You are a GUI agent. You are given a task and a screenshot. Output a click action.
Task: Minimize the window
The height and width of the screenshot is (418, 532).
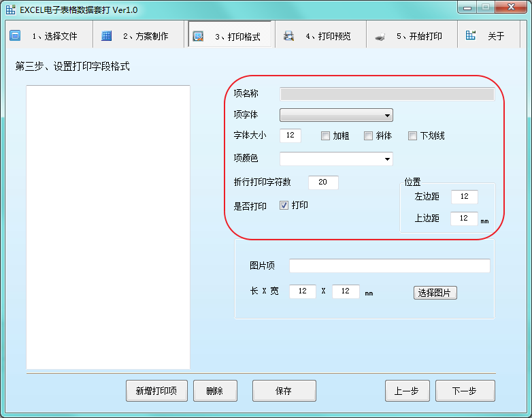point(467,7)
